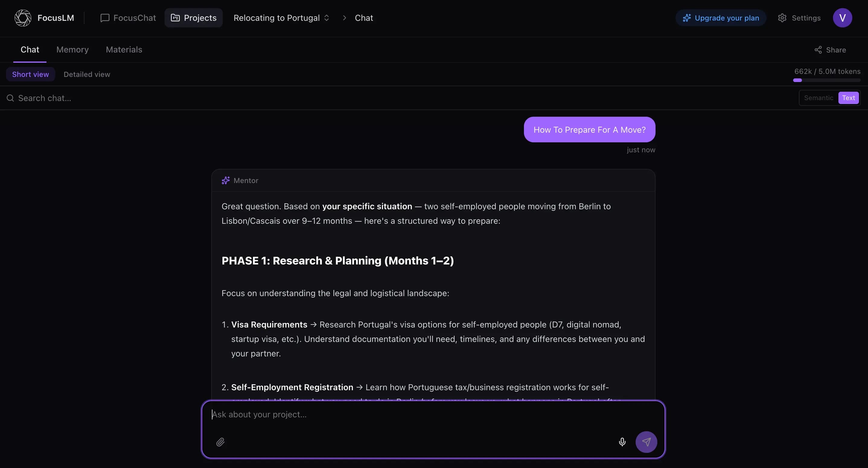This screenshot has width=868, height=468.
Task: Click the Share network icon
Action: pos(818,50)
